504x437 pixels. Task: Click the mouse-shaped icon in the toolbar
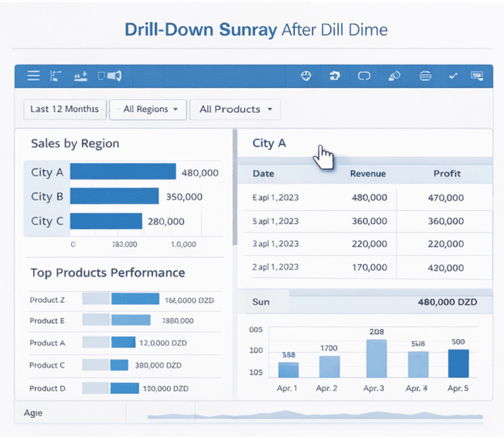tap(306, 76)
